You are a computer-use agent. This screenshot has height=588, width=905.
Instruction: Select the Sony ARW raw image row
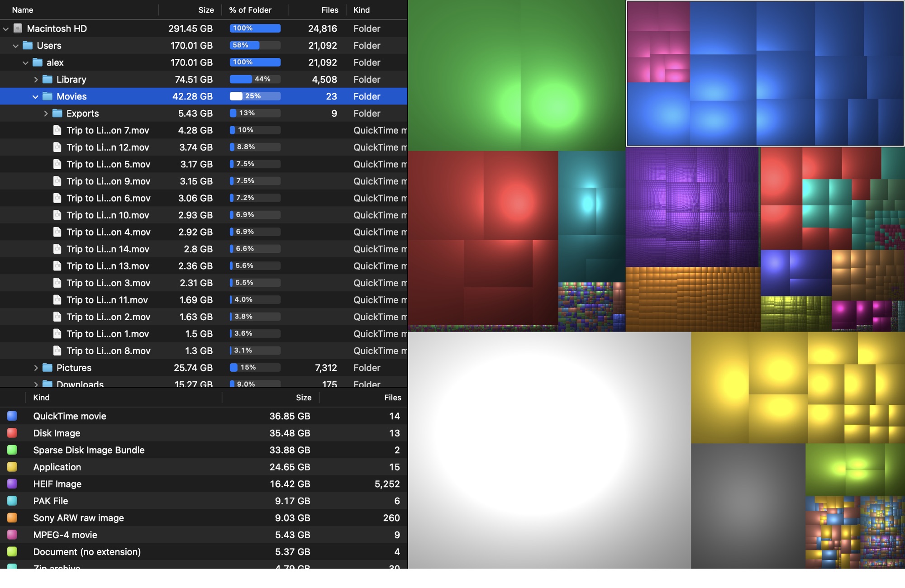point(204,518)
